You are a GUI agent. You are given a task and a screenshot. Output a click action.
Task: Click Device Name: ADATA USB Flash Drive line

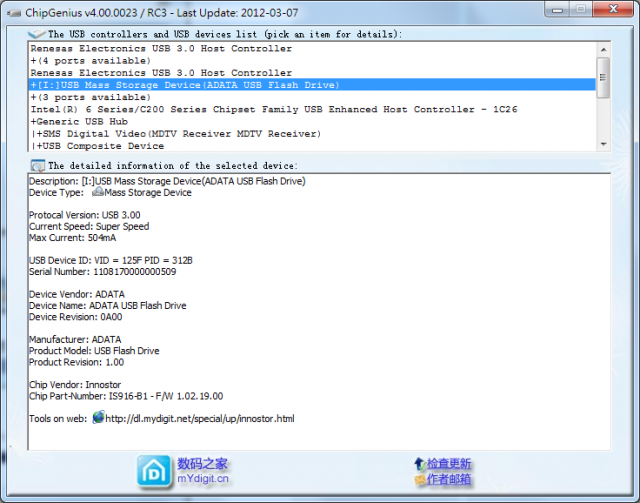[108, 305]
